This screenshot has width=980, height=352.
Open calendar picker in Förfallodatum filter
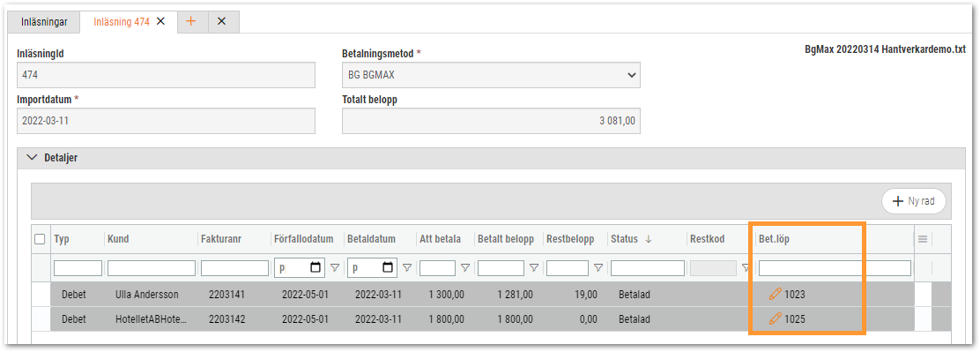point(316,267)
